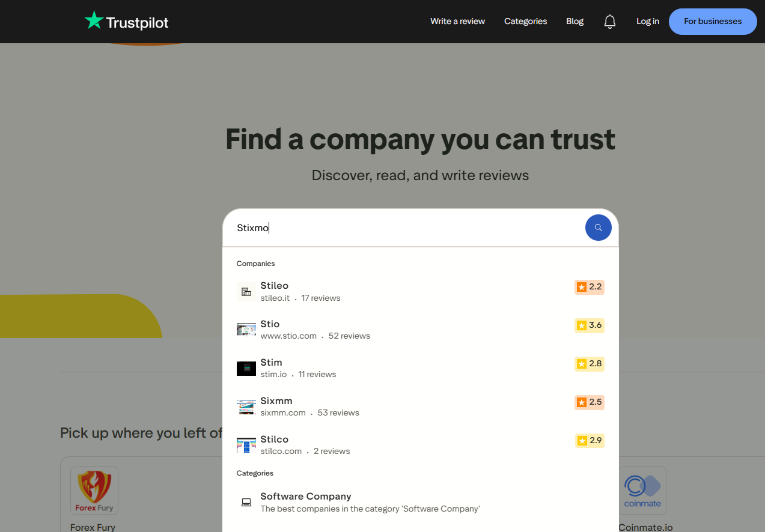Click the Stim company logo thumbnail
Screen dimensions: 765x532
pos(246,368)
